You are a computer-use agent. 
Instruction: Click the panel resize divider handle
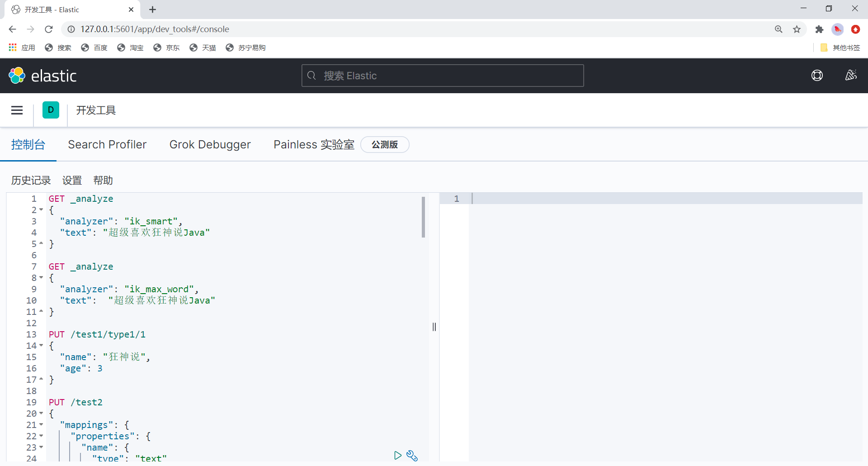point(434,327)
